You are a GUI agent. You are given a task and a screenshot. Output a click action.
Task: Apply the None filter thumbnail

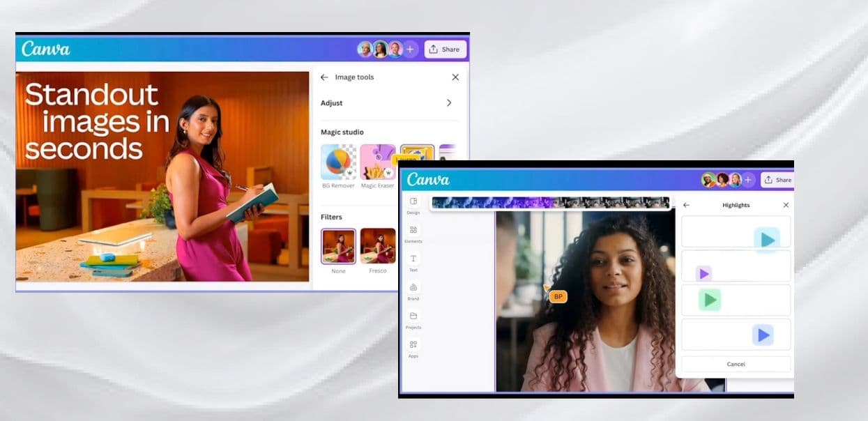click(x=338, y=246)
